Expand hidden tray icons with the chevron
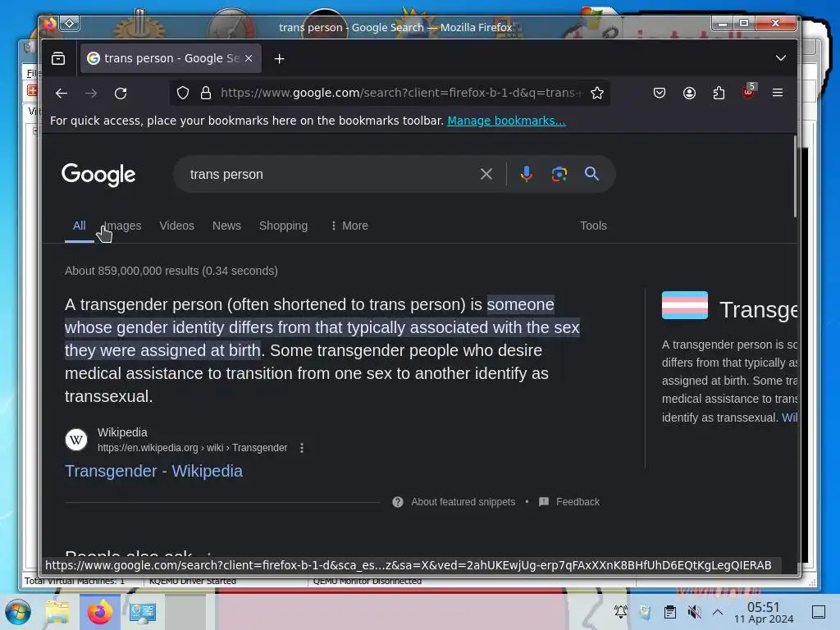840x630 pixels. 718,612
